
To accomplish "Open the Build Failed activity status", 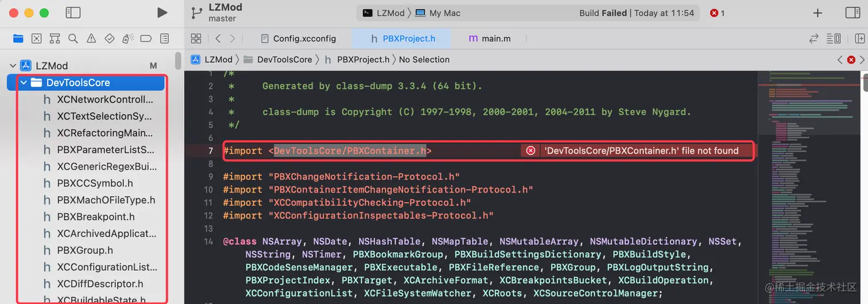I will click(637, 13).
